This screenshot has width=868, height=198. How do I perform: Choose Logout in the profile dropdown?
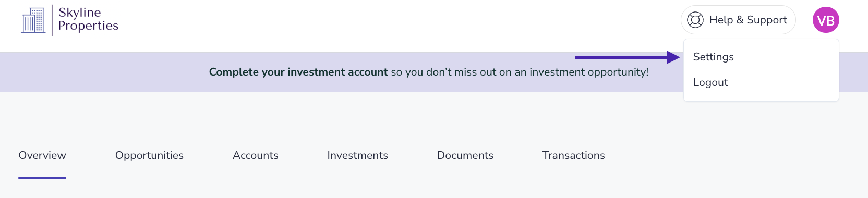[x=710, y=82]
